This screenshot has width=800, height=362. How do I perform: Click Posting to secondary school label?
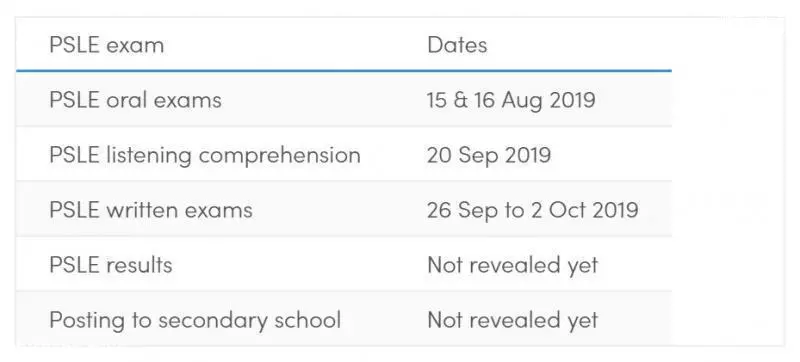point(195,320)
